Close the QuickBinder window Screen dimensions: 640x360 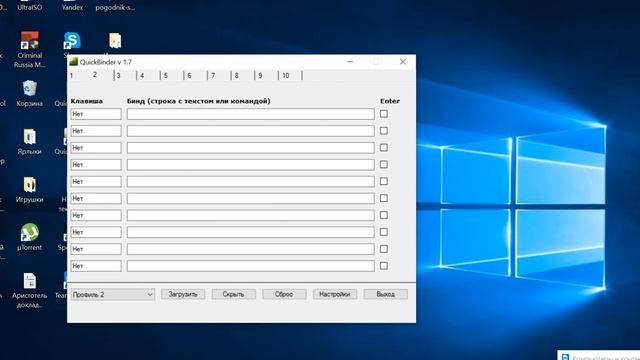[403, 62]
